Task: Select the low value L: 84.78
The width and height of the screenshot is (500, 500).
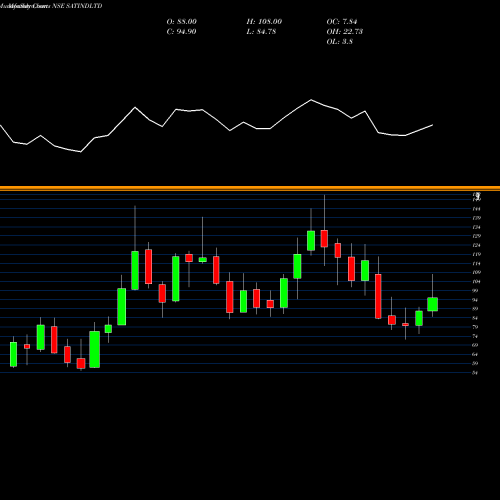Action: 261,32
